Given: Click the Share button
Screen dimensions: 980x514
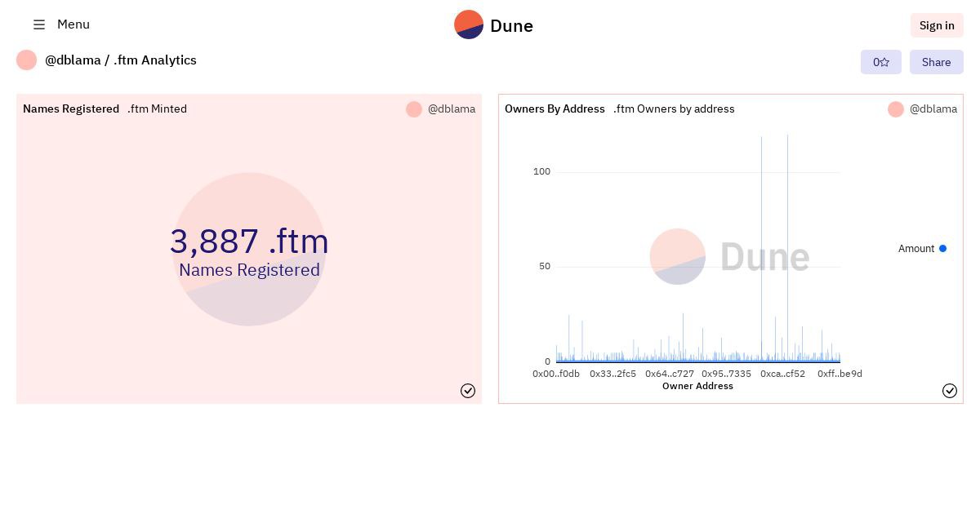Looking at the screenshot, I should tap(937, 62).
